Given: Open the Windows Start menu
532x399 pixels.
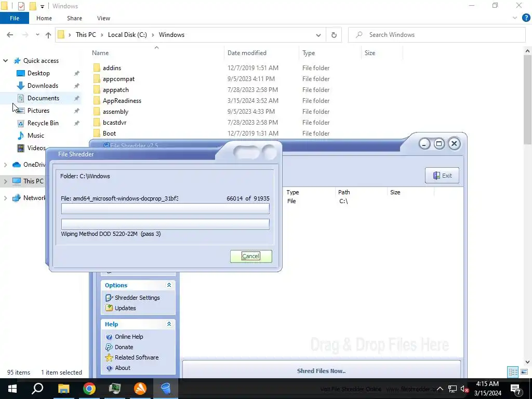Looking at the screenshot, I should coord(12,389).
